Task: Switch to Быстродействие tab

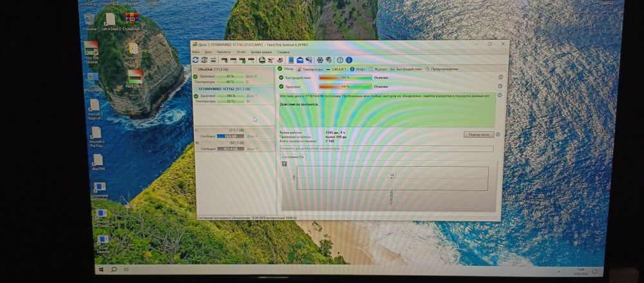Action: (406, 69)
